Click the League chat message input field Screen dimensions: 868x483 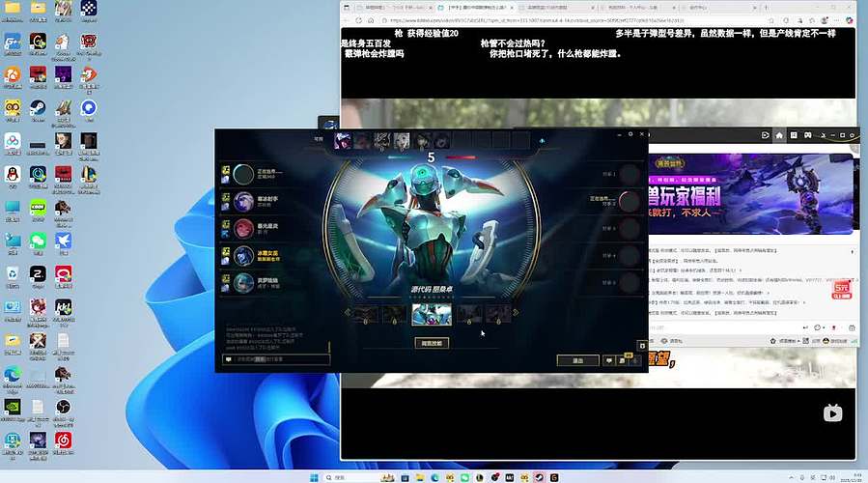point(277,359)
